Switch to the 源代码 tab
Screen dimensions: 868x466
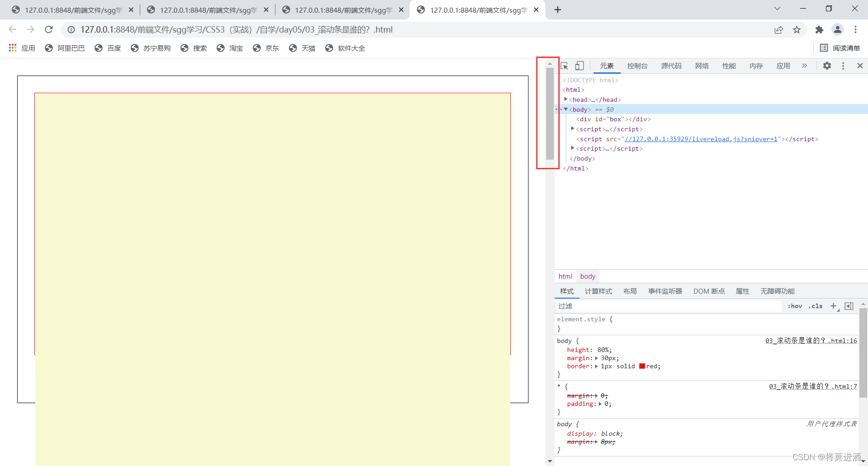pos(671,66)
